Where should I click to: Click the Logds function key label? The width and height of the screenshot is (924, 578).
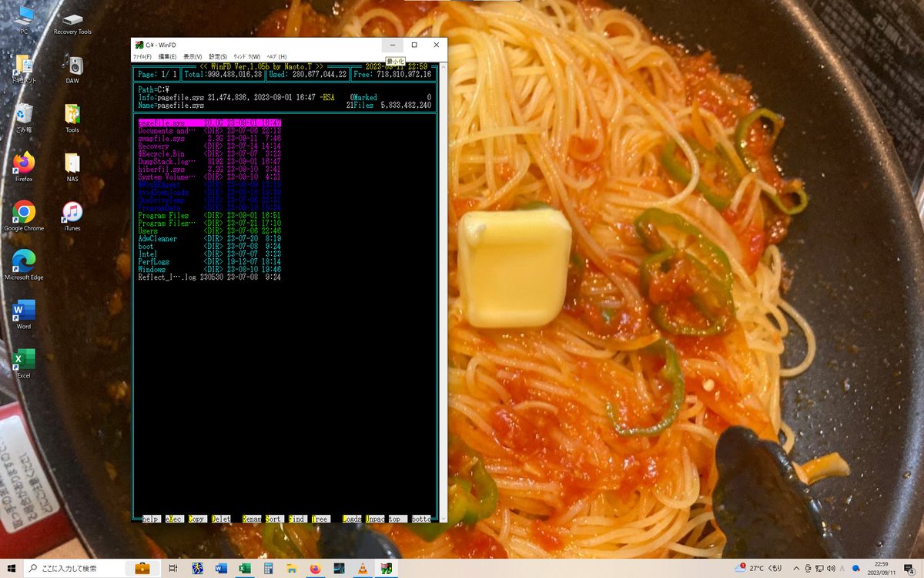tap(352, 519)
